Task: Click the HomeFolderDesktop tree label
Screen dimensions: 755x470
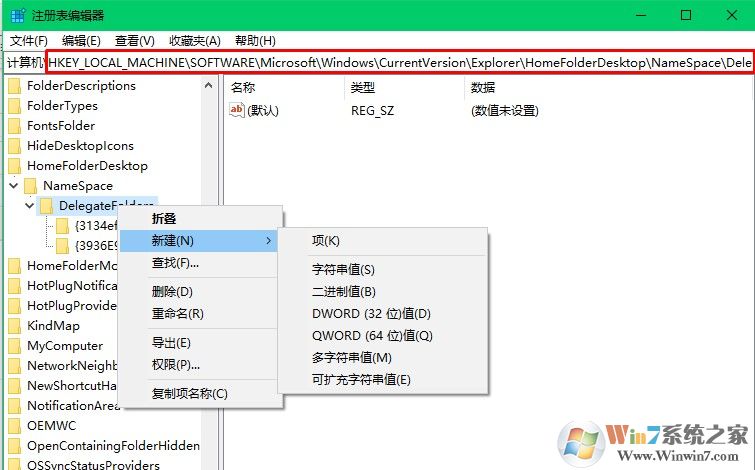Action: click(87, 166)
